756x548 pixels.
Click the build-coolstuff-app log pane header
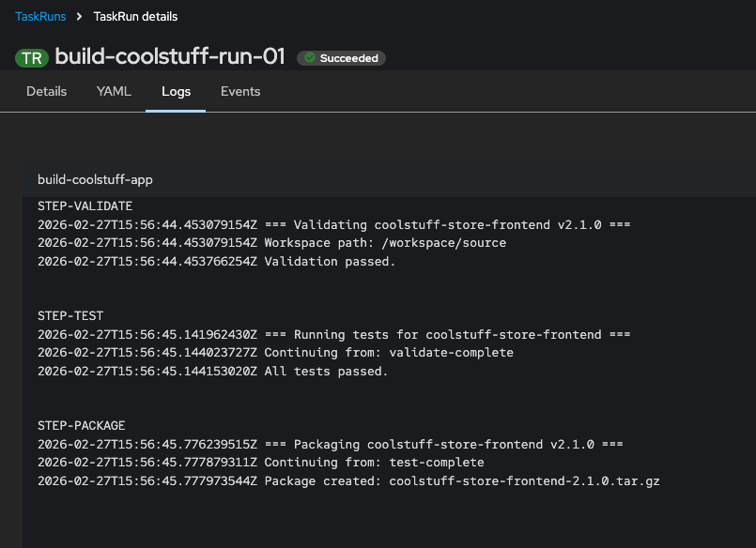pyautogui.click(x=95, y=179)
